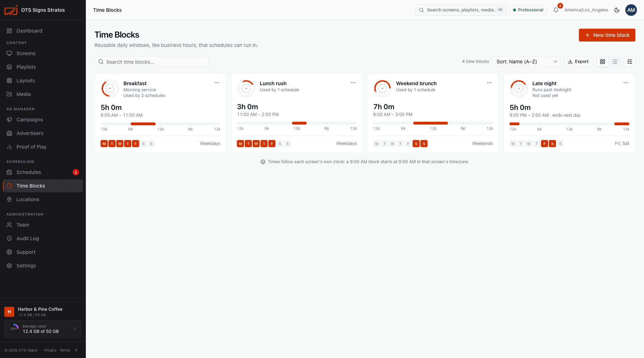Select the Harbor & Pine Coffee workspace

(43, 312)
